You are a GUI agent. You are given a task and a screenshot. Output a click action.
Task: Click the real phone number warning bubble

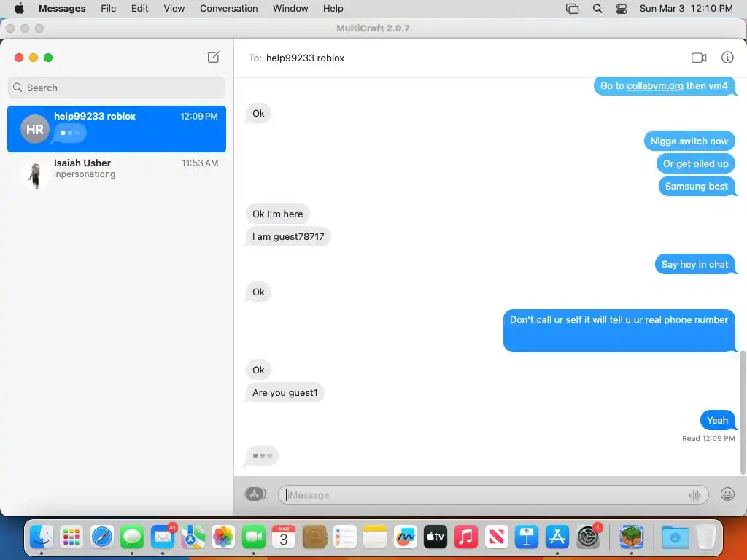tap(619, 330)
